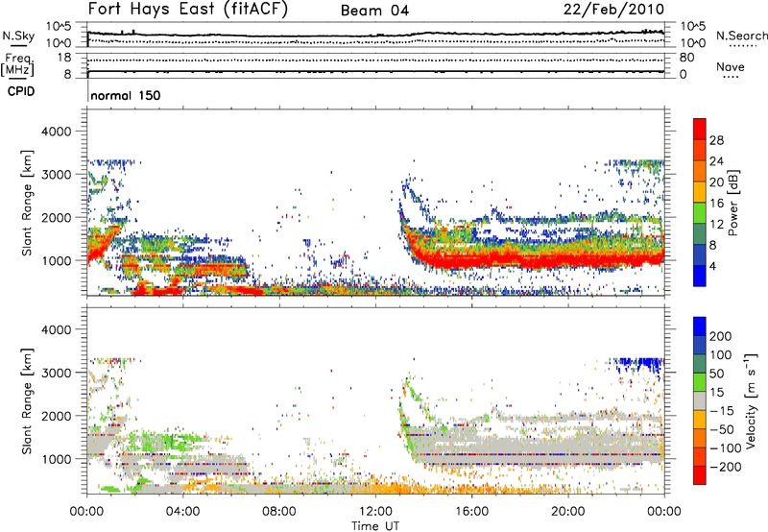The height and width of the screenshot is (532, 768).
Task: Click the 'Slant Range [km]' label of power panel
Action: [27, 204]
